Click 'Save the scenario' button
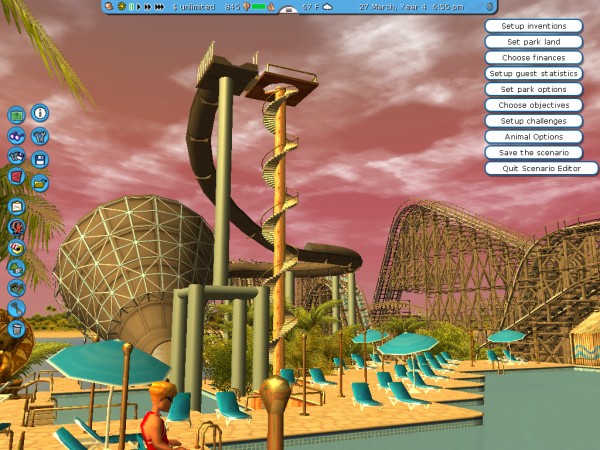The height and width of the screenshot is (450, 600). [x=534, y=153]
